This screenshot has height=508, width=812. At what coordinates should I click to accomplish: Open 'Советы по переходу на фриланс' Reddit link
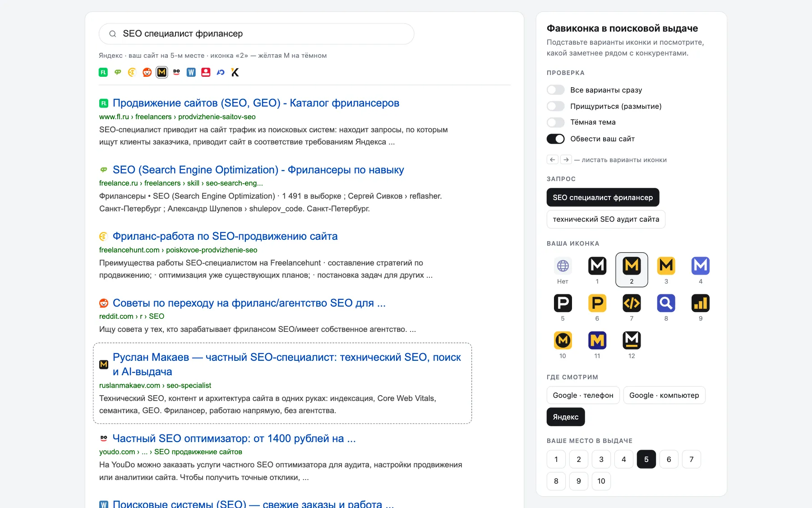click(x=249, y=303)
